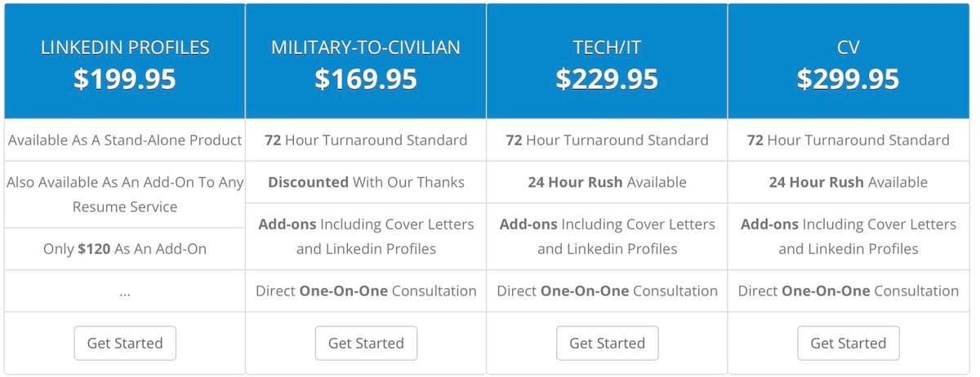Click 'Also Available As An Add-On' text
This screenshot has width=980, height=377.
pos(125,194)
